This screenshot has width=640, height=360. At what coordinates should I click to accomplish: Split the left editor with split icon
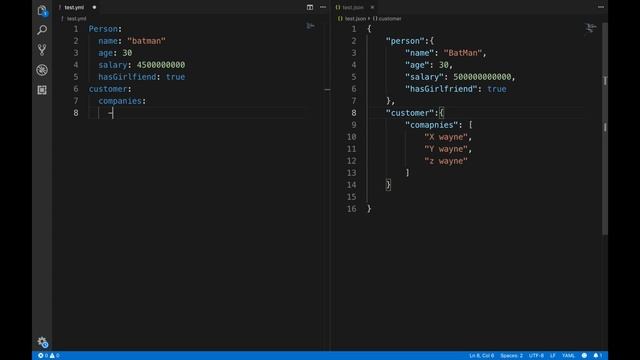point(310,7)
